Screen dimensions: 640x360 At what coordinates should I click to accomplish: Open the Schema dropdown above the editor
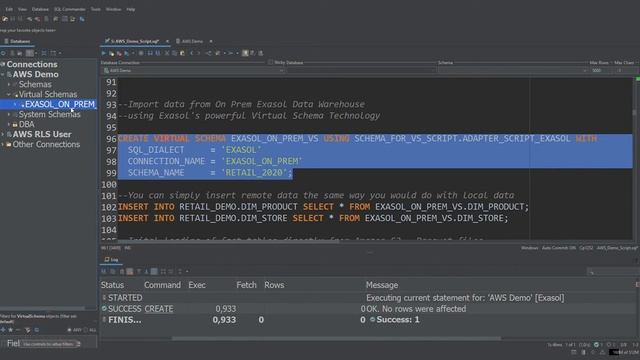(x=513, y=71)
